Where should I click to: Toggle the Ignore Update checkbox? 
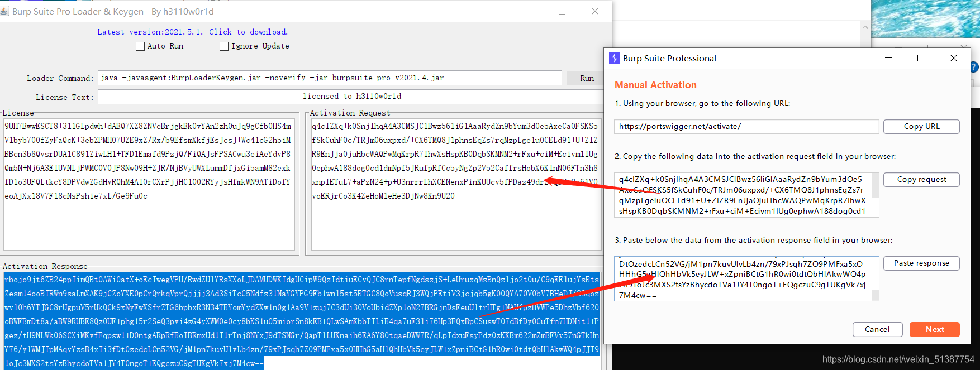click(x=224, y=46)
